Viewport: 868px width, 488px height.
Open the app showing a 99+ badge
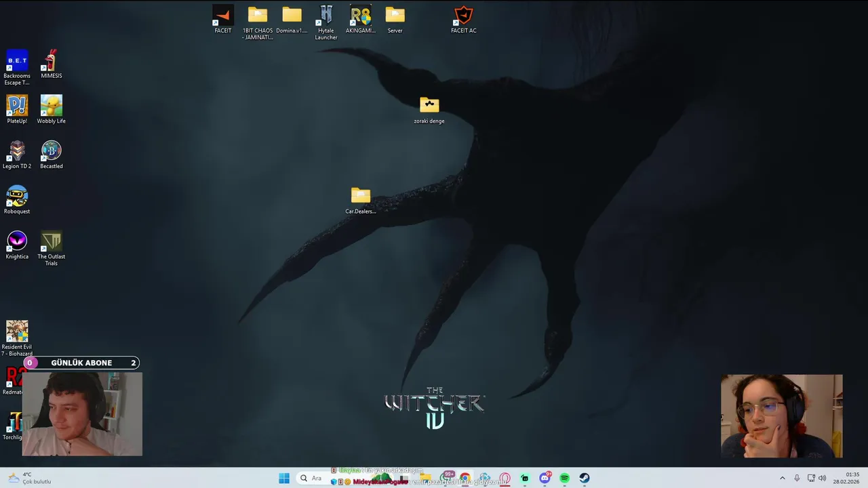coord(447,478)
